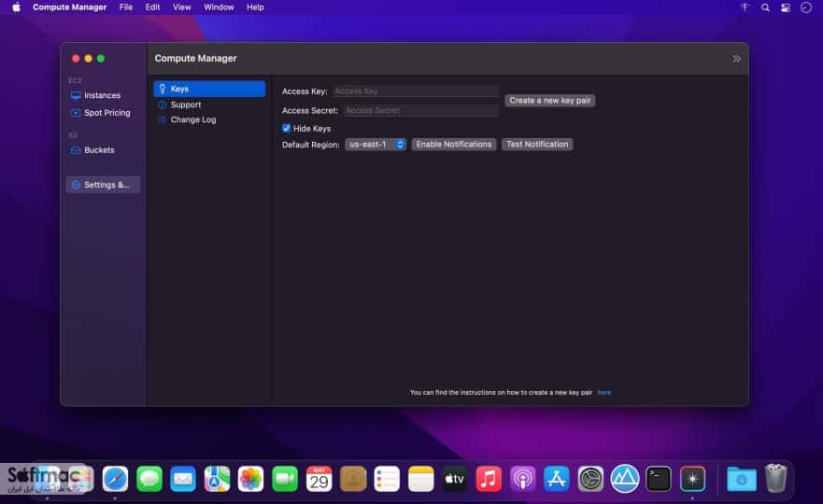Open Spot Pricing in the sidebar
Viewport: 823px width, 504px height.
[100, 113]
